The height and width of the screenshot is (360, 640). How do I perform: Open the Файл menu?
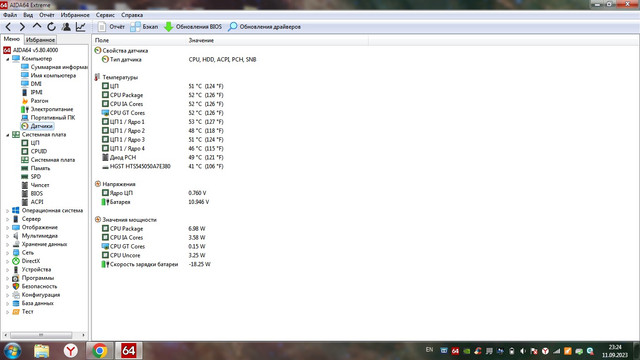(10, 15)
